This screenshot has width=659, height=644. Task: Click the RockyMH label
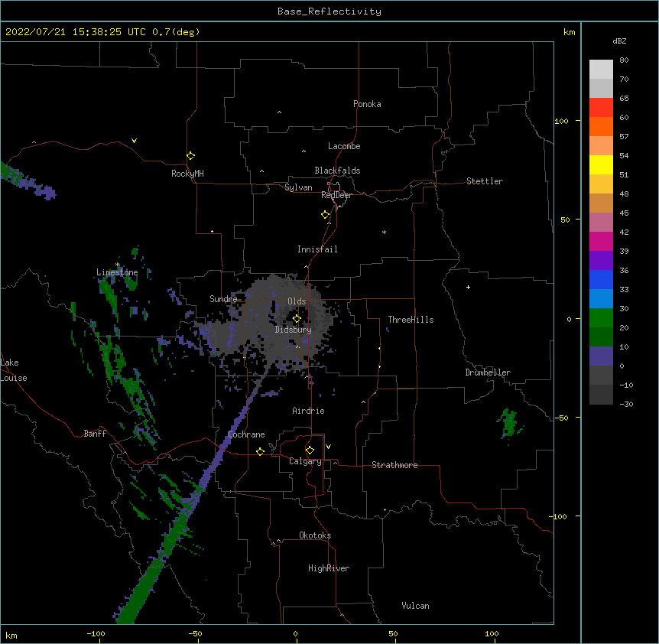point(187,174)
